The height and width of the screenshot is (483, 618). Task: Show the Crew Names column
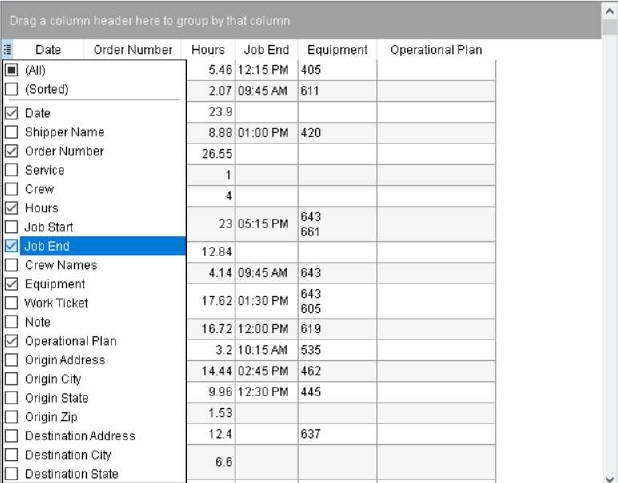tap(11, 265)
